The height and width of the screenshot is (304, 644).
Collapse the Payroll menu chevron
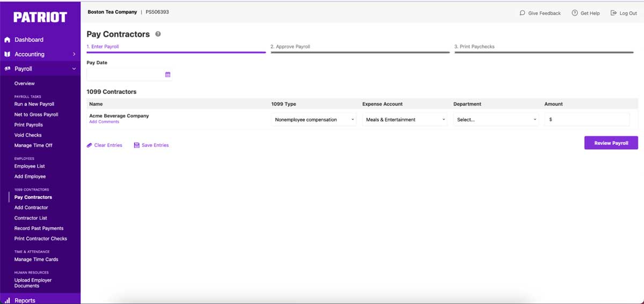click(74, 69)
